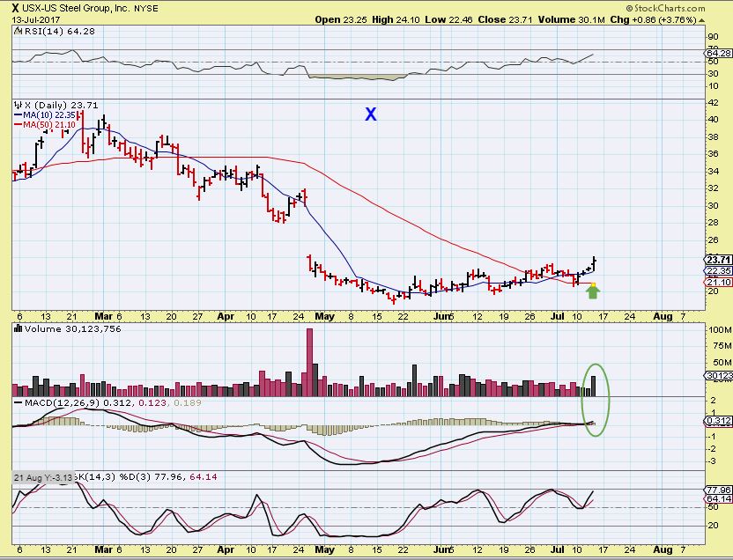Click the NYSE exchange label

click(146, 9)
